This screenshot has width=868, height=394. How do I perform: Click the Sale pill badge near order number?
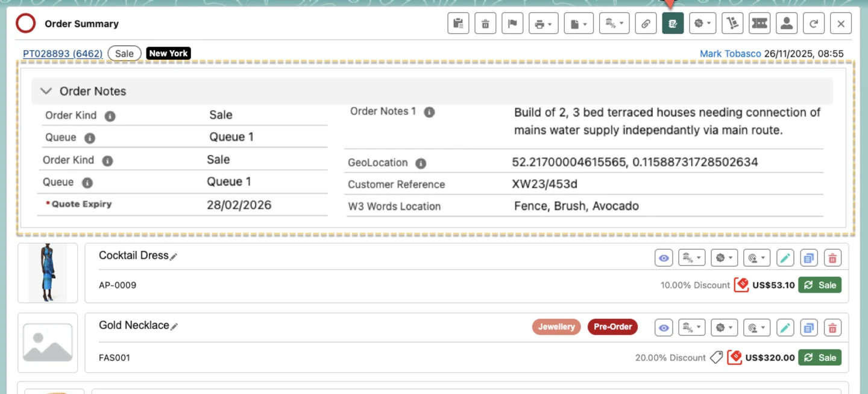[124, 54]
